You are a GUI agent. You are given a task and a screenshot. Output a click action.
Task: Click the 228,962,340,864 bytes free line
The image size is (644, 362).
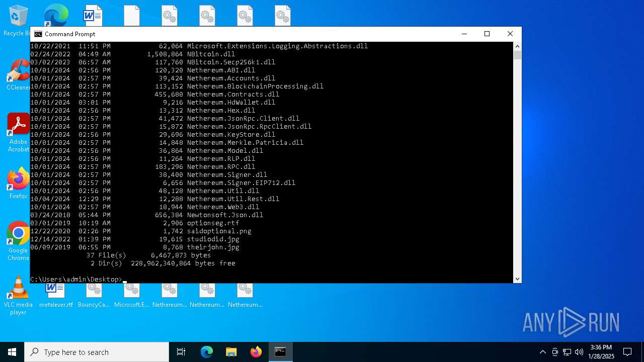183,263
